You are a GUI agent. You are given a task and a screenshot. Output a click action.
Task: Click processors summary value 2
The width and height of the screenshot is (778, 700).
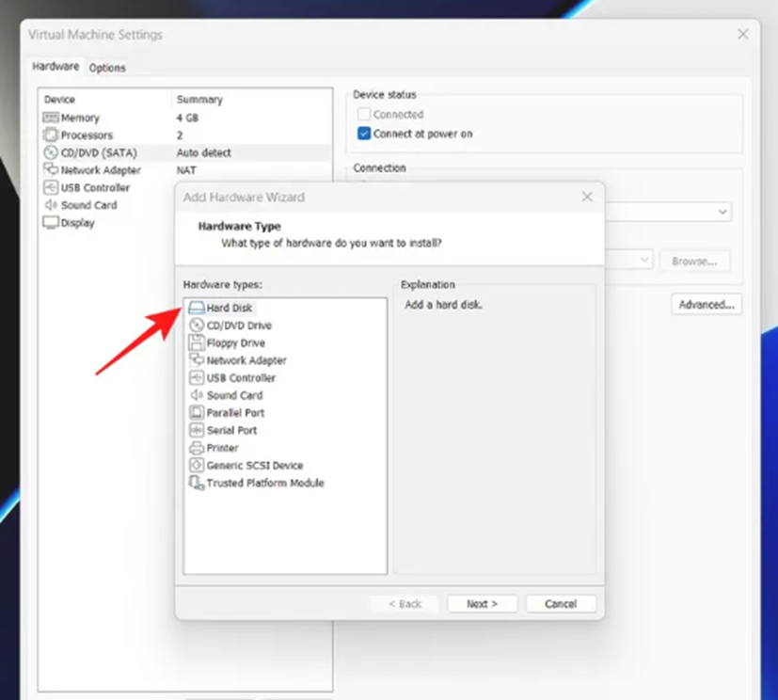[180, 135]
